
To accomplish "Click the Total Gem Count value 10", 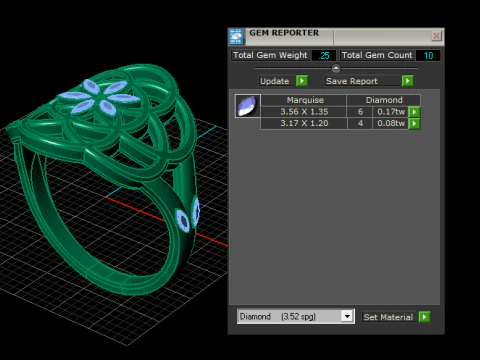I will 428,55.
